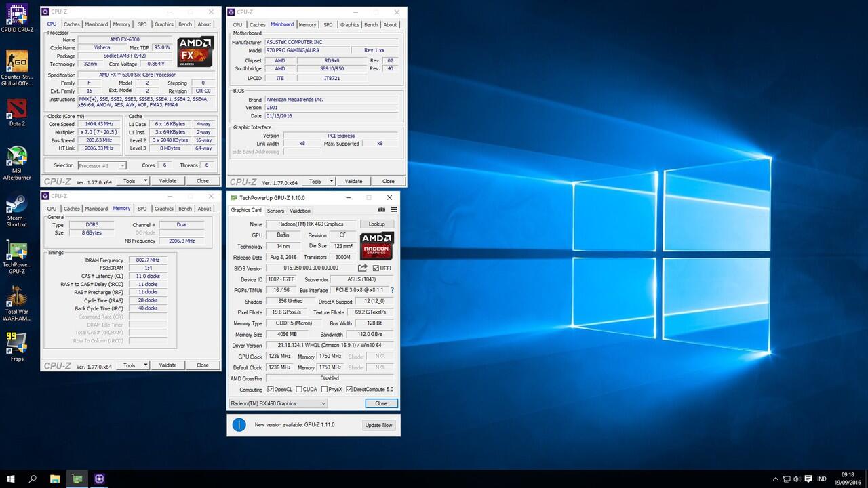Image resolution: width=868 pixels, height=488 pixels.
Task: Switch to the Sensors tab in GPU-Z
Action: [275, 211]
